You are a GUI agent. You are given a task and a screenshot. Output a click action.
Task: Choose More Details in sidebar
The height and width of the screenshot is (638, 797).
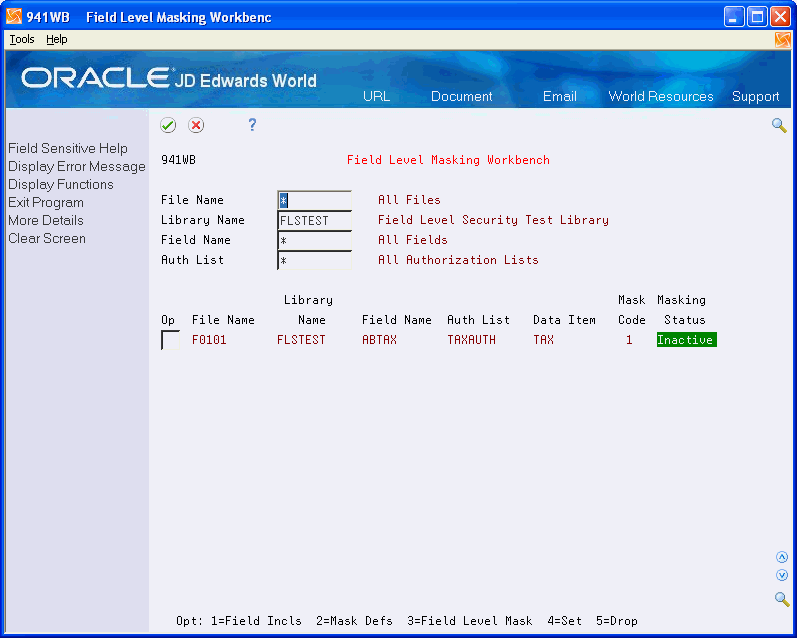[x=46, y=221]
